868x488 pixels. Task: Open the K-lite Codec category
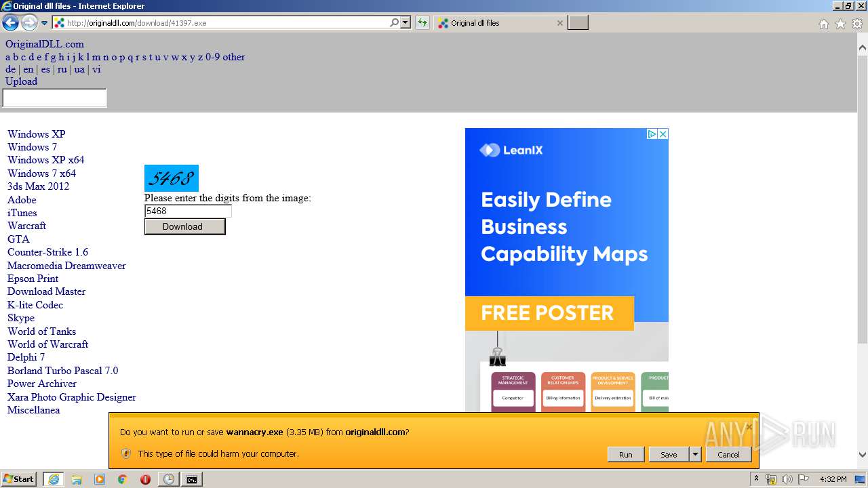coord(35,305)
